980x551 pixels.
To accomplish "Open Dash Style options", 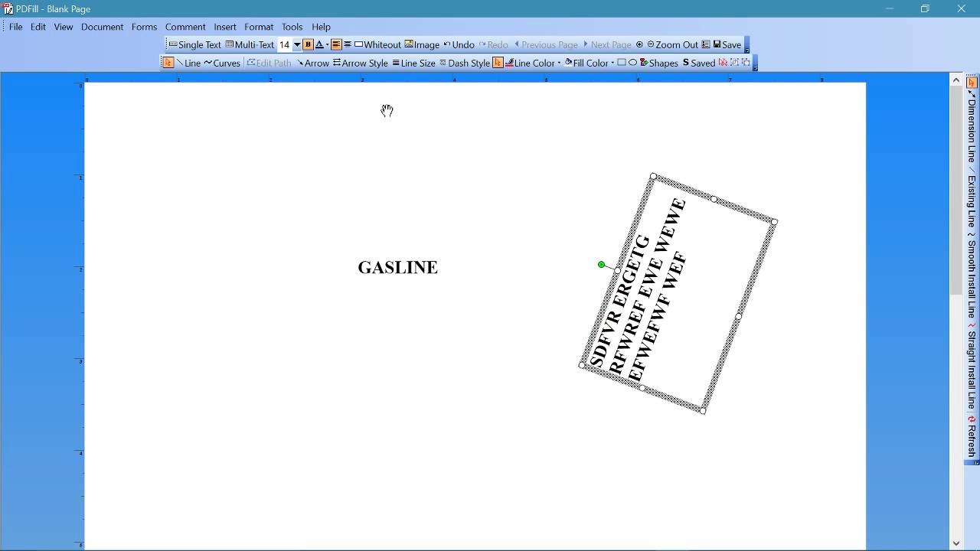I will [x=464, y=63].
